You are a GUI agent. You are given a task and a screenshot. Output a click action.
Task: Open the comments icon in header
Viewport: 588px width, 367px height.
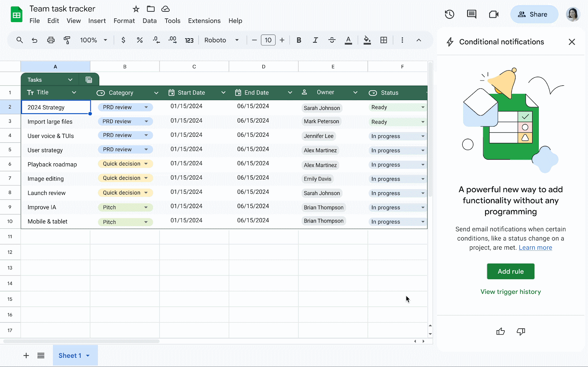[x=472, y=14]
